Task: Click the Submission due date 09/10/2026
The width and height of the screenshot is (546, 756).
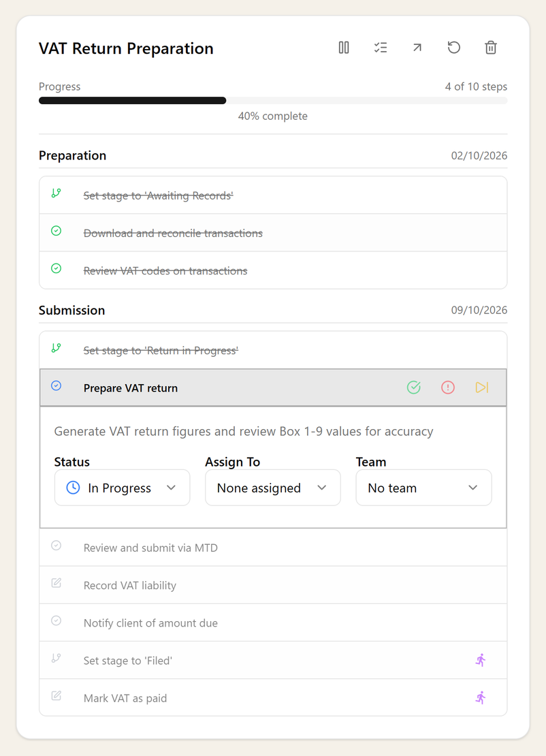Action: click(479, 310)
